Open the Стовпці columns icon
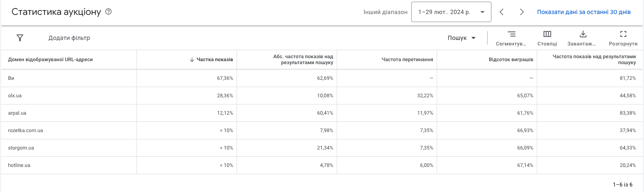This screenshot has height=192, width=644. tap(547, 34)
